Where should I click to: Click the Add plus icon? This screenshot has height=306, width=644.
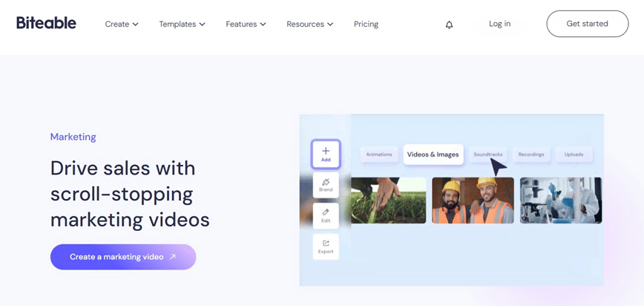pyautogui.click(x=326, y=154)
